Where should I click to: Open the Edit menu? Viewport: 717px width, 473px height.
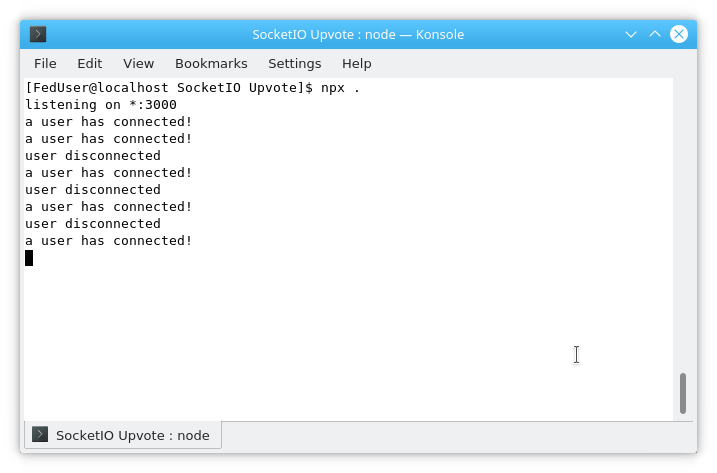pos(90,64)
